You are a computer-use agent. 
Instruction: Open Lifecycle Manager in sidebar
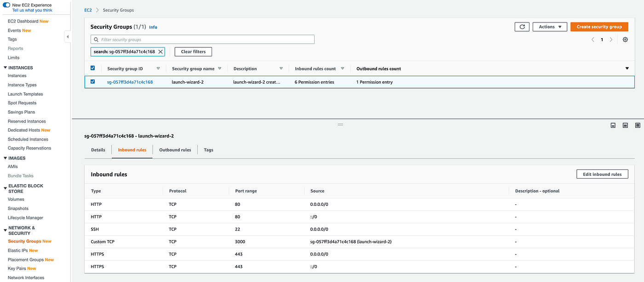coord(25,218)
